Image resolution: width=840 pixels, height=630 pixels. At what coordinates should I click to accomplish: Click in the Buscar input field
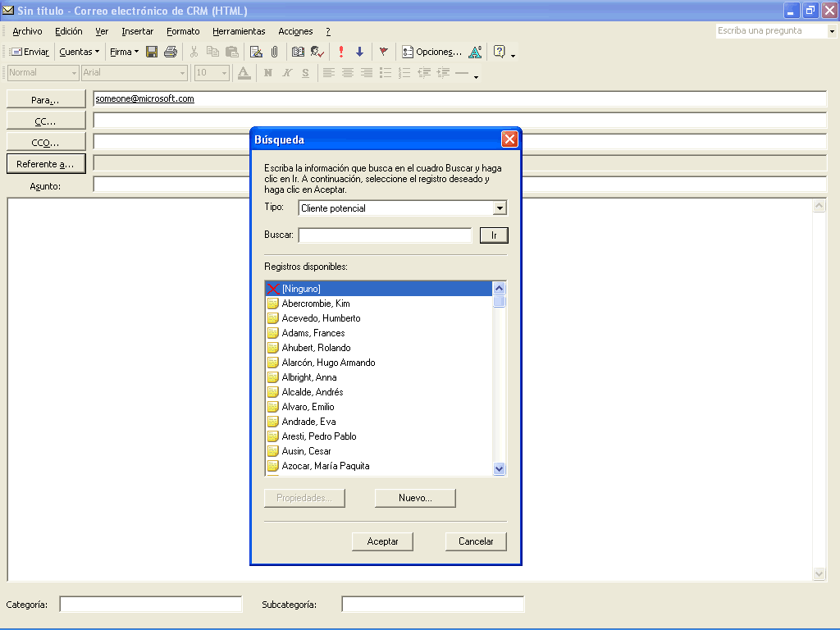pyautogui.click(x=385, y=235)
